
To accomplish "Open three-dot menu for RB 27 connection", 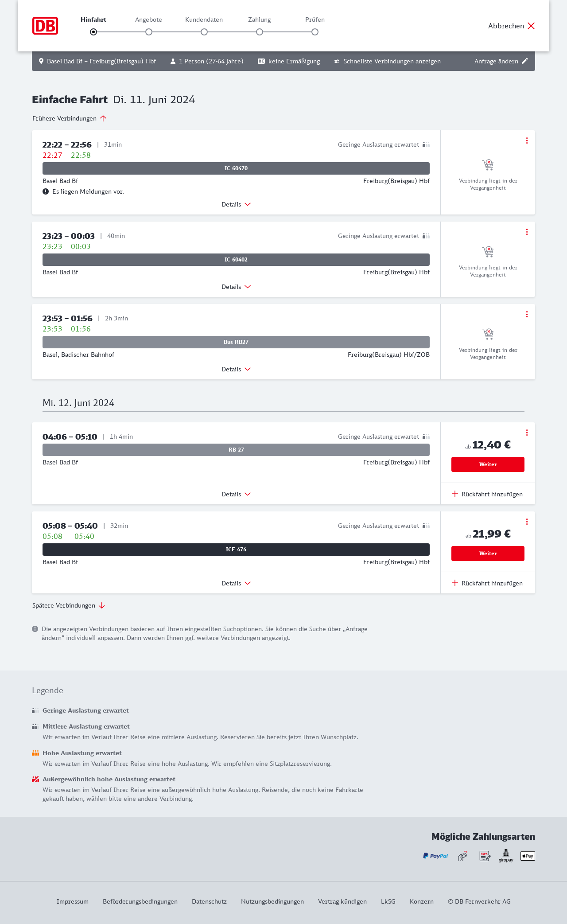I will 527,433.
